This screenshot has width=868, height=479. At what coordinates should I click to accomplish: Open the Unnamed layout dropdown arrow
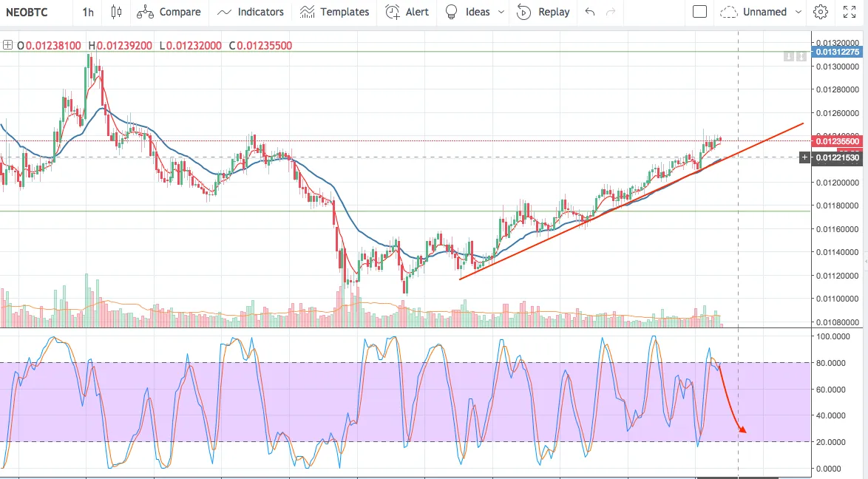[798, 12]
